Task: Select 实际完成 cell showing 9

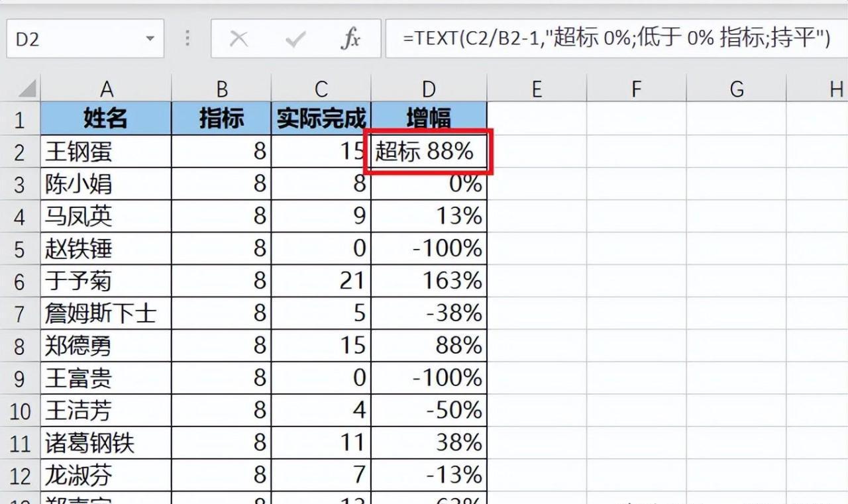Action: 321,217
